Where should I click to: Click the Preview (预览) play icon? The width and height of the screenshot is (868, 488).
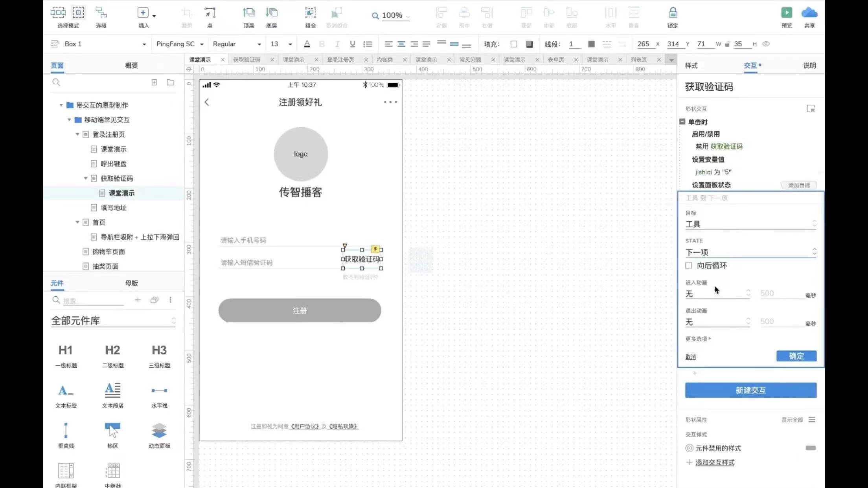[x=786, y=13]
